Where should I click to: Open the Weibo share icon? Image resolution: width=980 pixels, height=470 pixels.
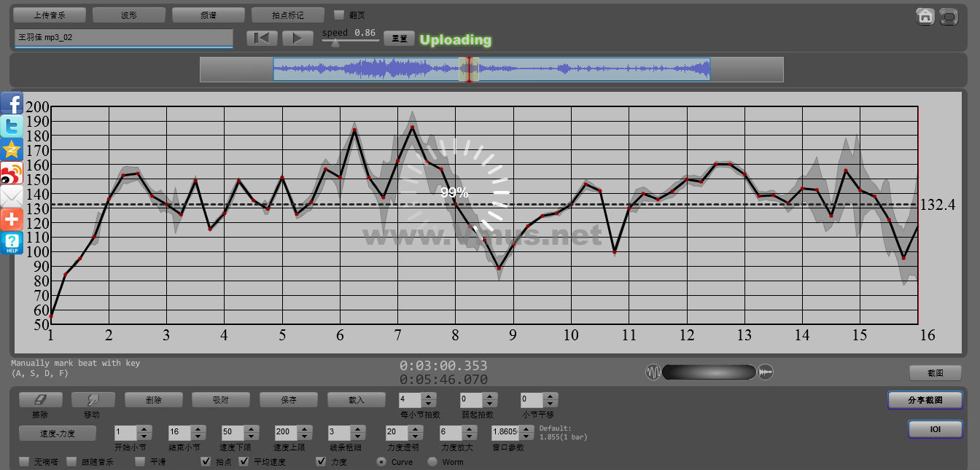tap(12, 173)
